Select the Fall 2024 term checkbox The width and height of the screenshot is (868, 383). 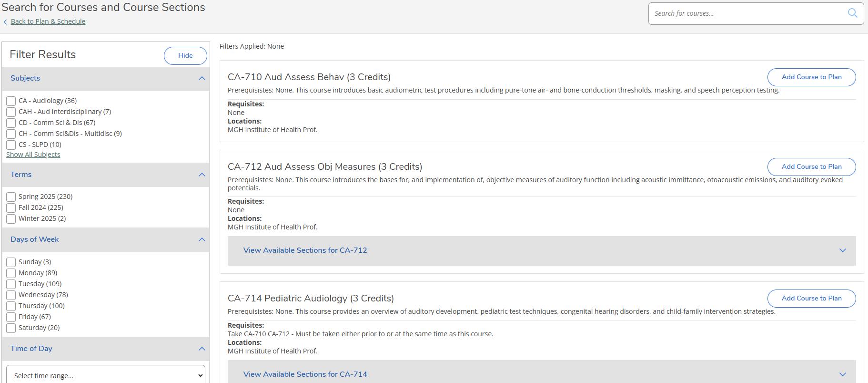[11, 207]
